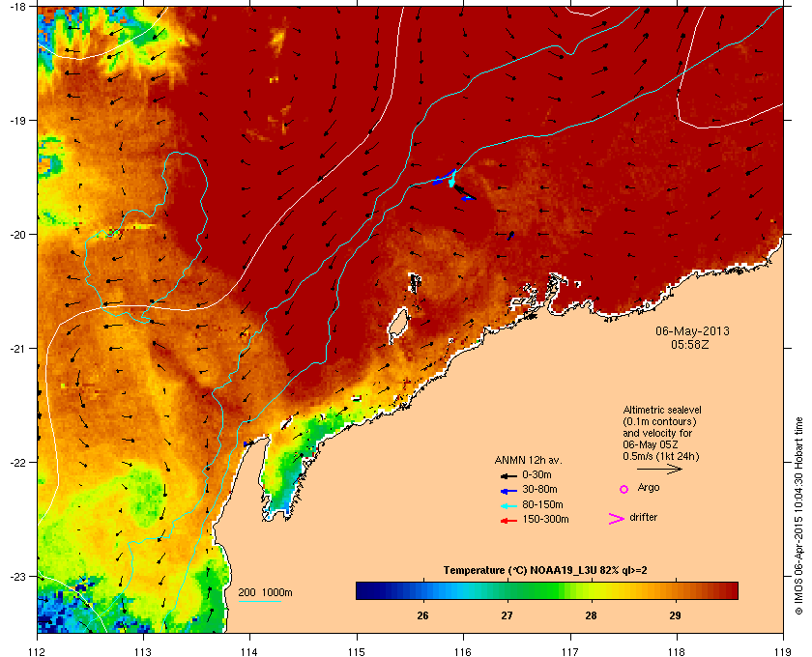Viewport: 812px width, 657px height.
Task: Click the magenta drifter chevron symbol
Action: point(617,519)
